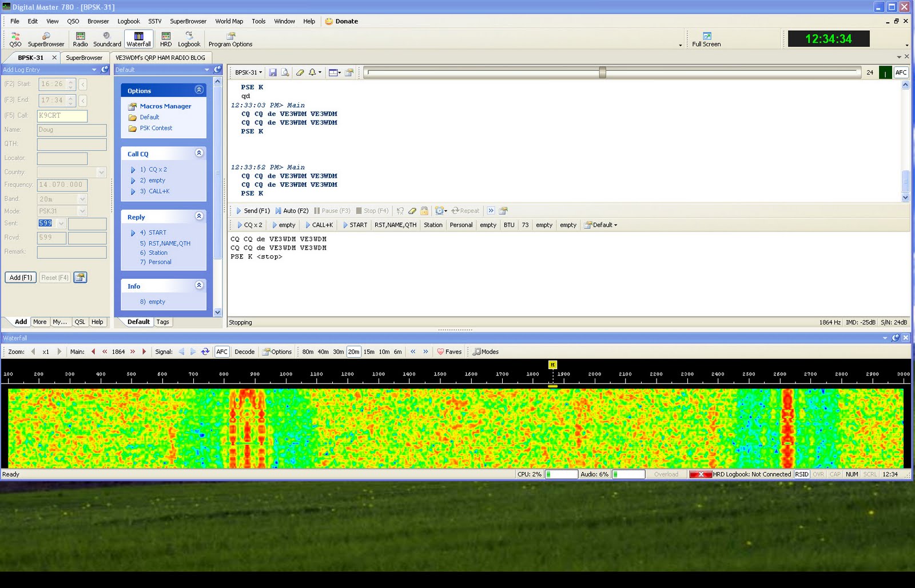Toggle Full Screen mode

point(706,39)
